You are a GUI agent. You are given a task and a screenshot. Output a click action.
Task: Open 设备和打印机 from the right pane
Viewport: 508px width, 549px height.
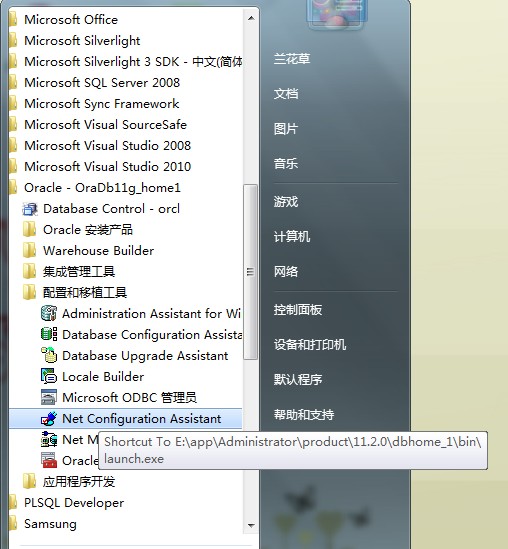coord(310,345)
